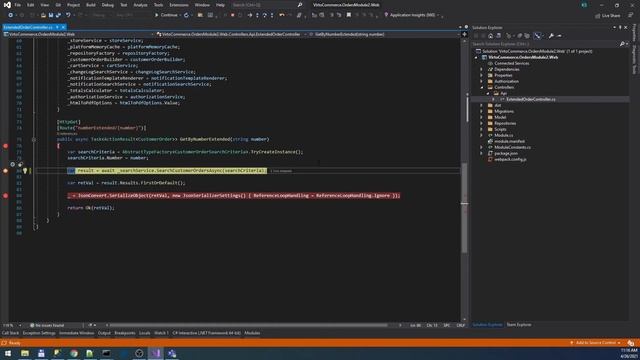640x360 pixels.
Task: Click the Save All icon
Action: 58,15
